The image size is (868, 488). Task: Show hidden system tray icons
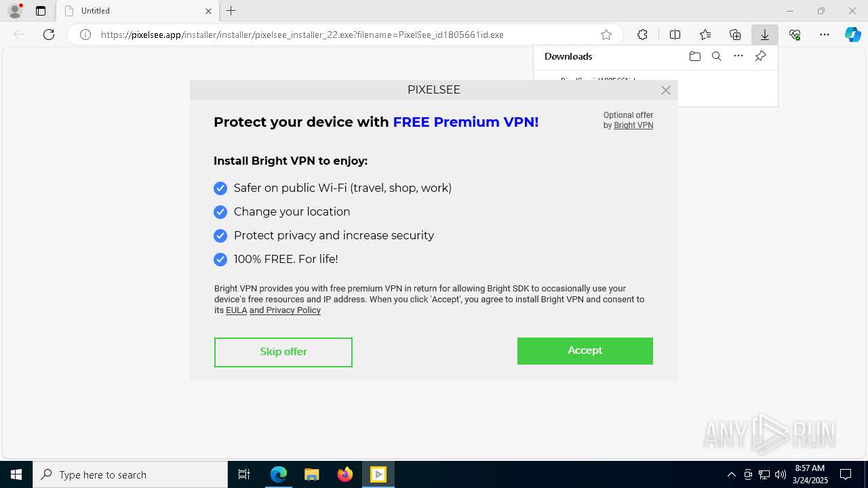[x=731, y=474]
